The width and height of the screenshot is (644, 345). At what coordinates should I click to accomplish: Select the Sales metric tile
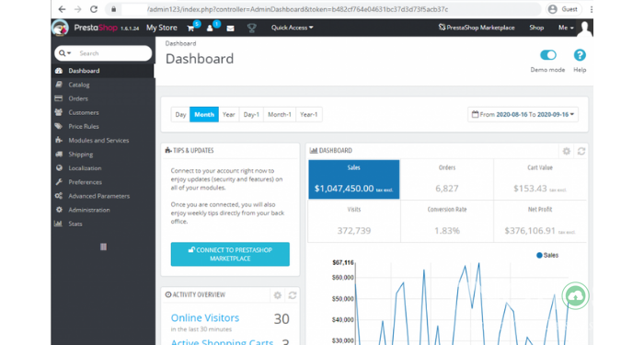tap(353, 179)
